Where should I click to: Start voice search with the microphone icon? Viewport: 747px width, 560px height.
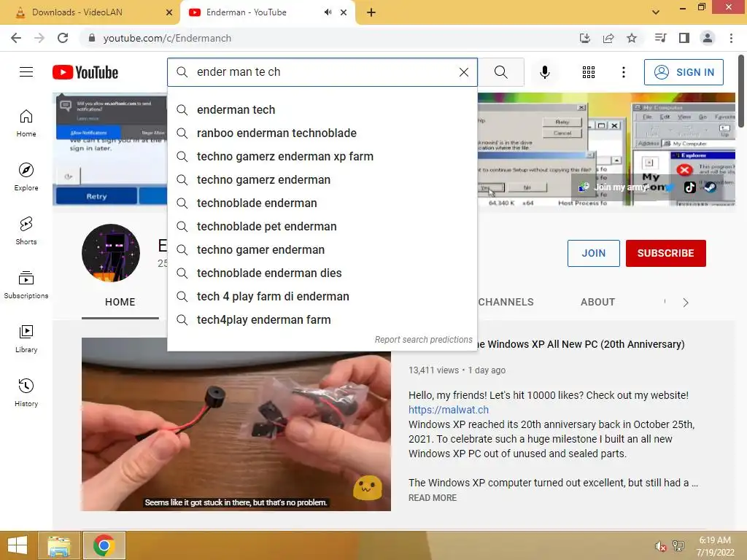click(x=544, y=72)
